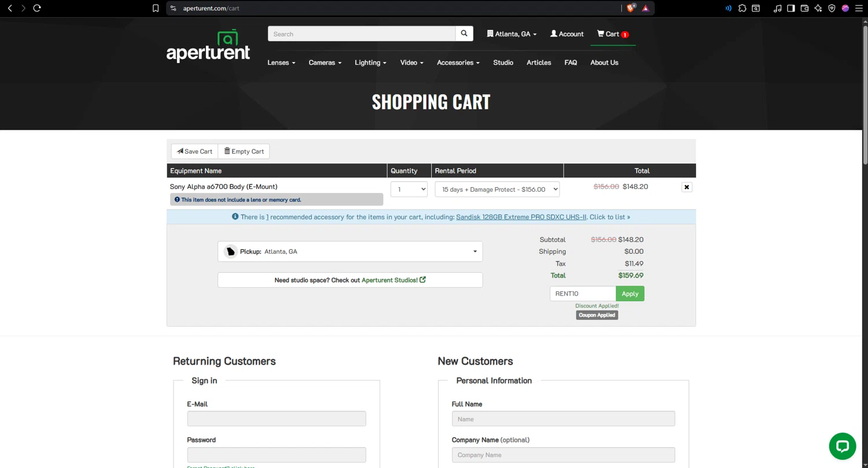This screenshot has height=468, width=868.
Task: Change the Rental Period dropdown
Action: [497, 189]
